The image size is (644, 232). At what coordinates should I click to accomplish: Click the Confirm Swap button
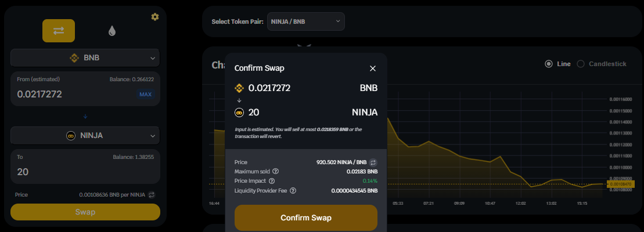click(x=306, y=217)
